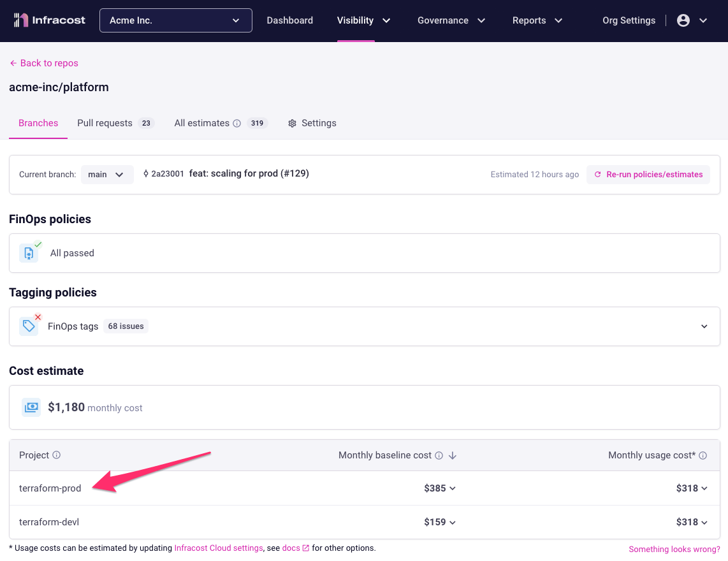Click the monthly cost money icon
Image resolution: width=728 pixels, height=561 pixels.
[x=31, y=407]
